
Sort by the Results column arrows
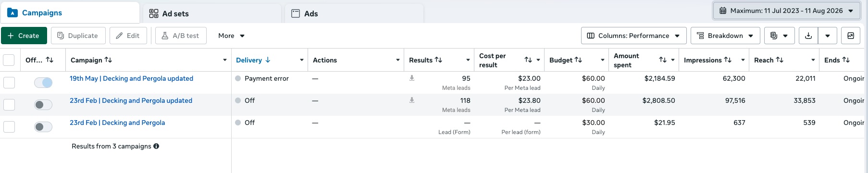click(438, 60)
